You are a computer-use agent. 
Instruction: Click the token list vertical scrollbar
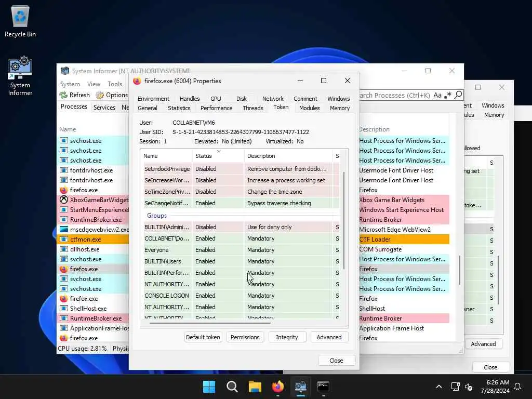[x=344, y=220]
